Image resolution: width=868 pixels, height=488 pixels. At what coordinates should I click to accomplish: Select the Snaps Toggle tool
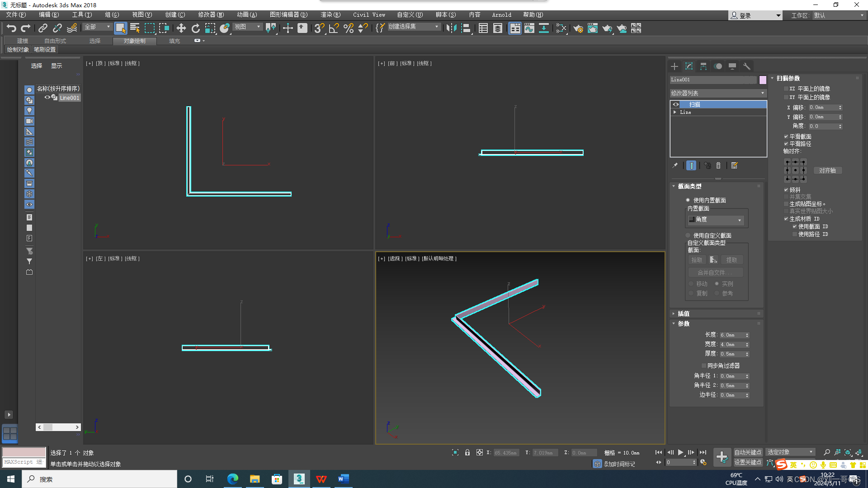[319, 28]
